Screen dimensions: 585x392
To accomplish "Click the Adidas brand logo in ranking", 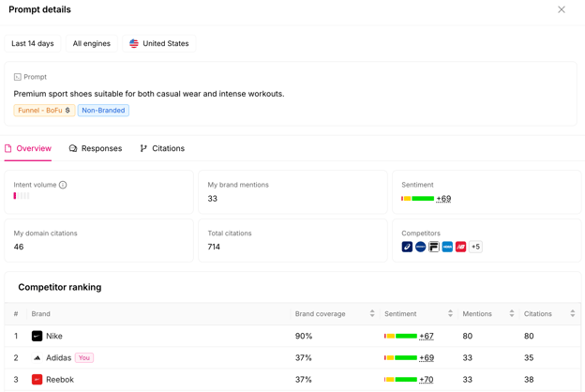I will click(37, 358).
